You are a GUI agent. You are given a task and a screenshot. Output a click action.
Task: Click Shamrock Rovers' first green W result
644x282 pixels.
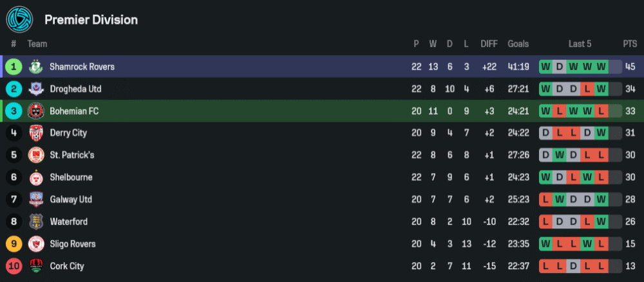(x=546, y=67)
